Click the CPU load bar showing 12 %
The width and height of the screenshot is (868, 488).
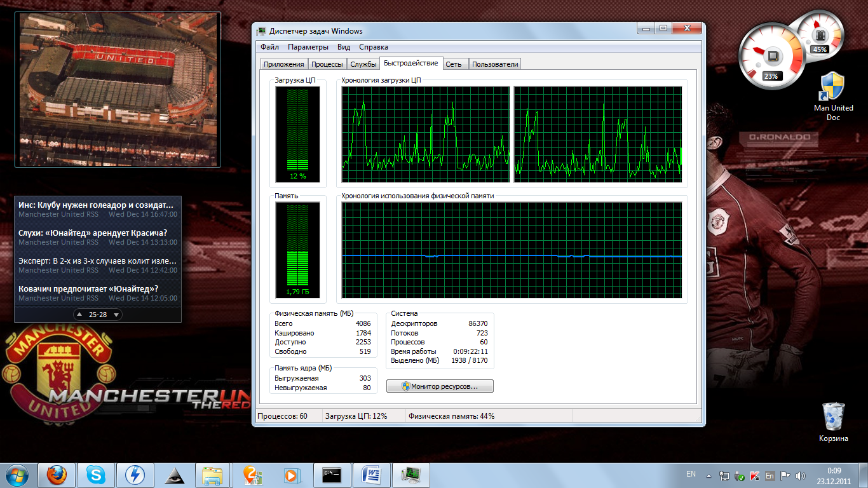[297, 135]
